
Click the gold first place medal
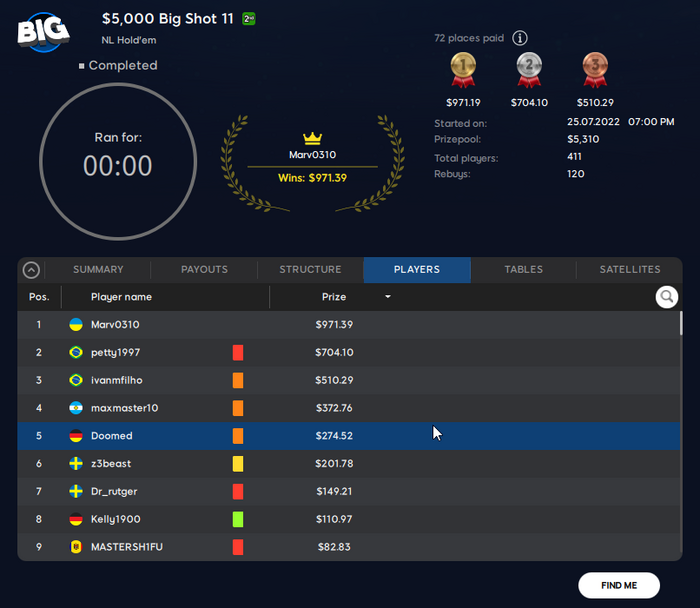pyautogui.click(x=463, y=70)
